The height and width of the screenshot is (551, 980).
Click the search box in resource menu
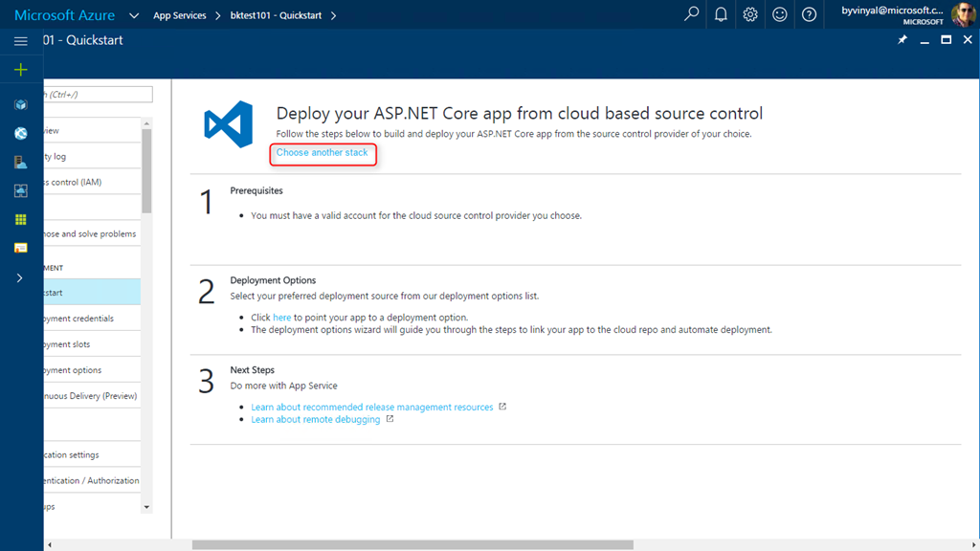click(x=98, y=94)
